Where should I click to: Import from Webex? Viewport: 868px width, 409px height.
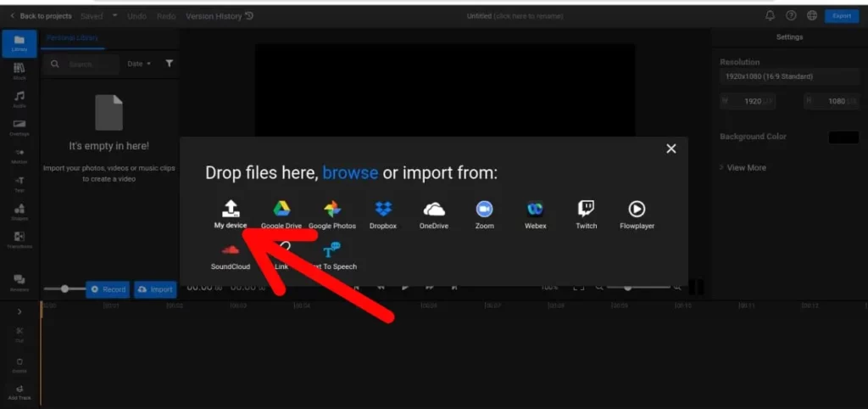click(536, 215)
